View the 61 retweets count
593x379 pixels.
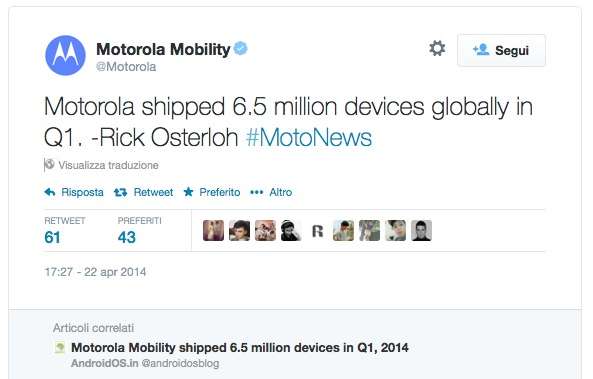pyautogui.click(x=52, y=238)
